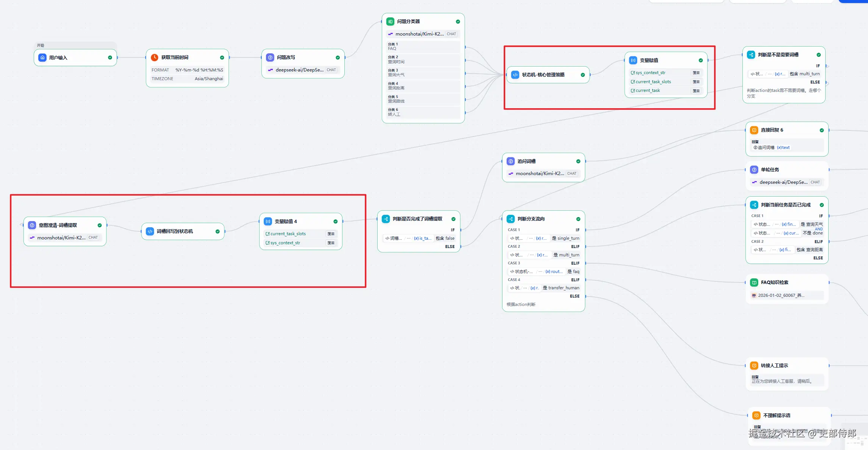Click the green FAQ知识检索 knowledge icon

(x=754, y=282)
